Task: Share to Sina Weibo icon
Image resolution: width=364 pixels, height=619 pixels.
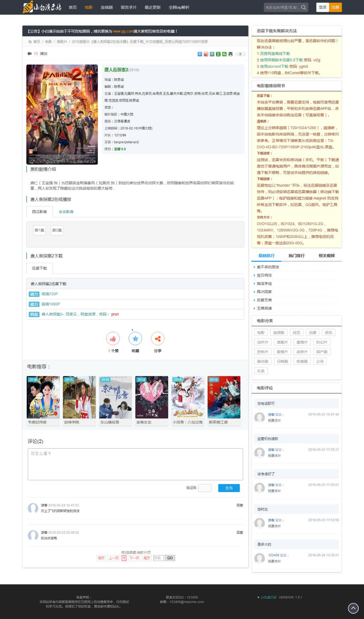Action: tap(206, 54)
